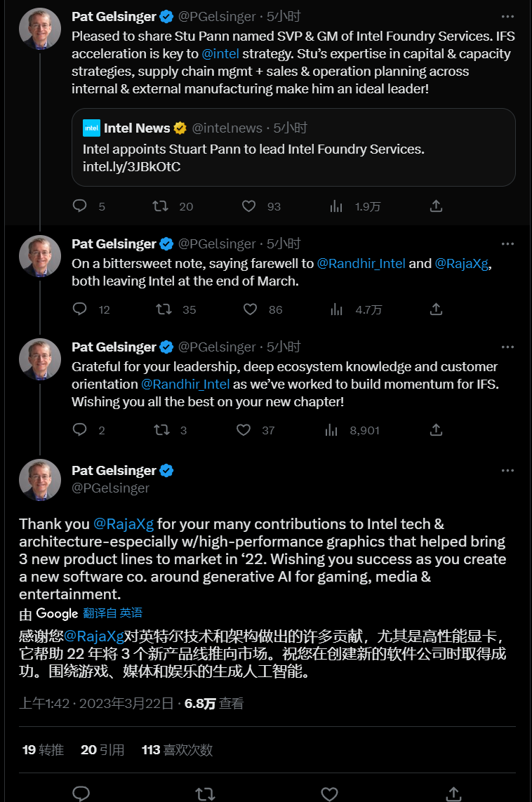Reply to the bittersweet farewell tweet
532x802 pixels.
80,309
